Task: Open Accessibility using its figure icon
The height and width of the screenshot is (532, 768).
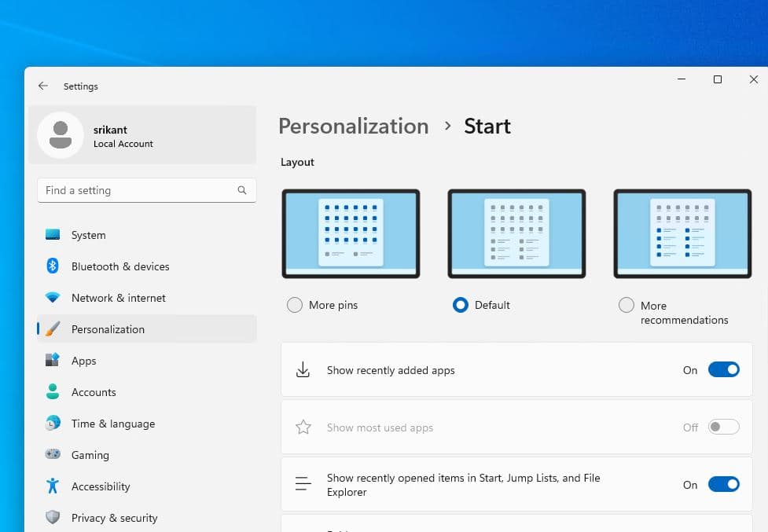Action: click(53, 486)
